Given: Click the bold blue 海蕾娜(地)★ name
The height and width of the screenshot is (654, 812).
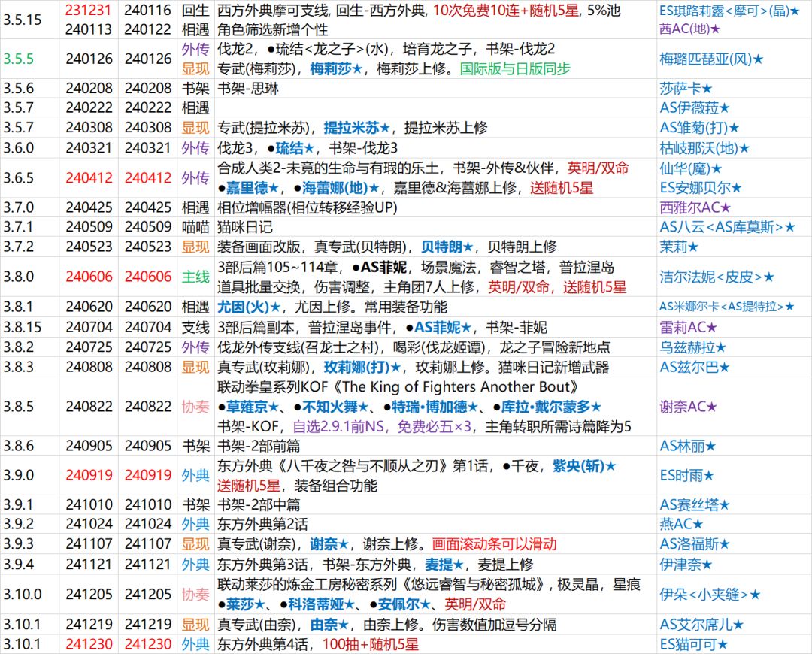Looking at the screenshot, I should coord(341,188).
